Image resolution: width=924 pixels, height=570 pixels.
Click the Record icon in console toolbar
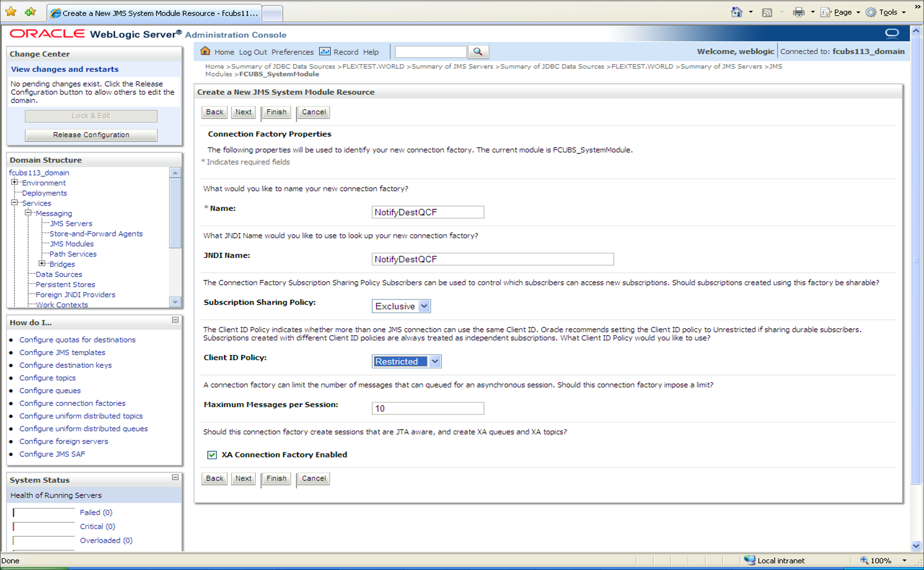tap(324, 51)
